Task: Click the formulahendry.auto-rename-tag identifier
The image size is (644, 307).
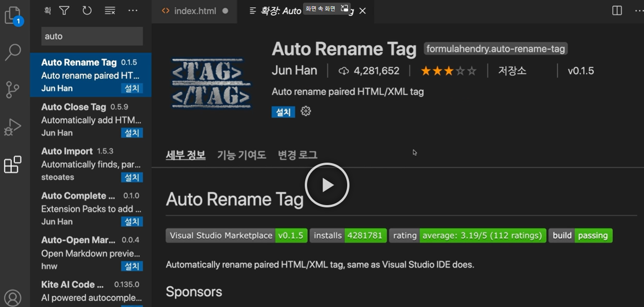Action: pos(496,49)
